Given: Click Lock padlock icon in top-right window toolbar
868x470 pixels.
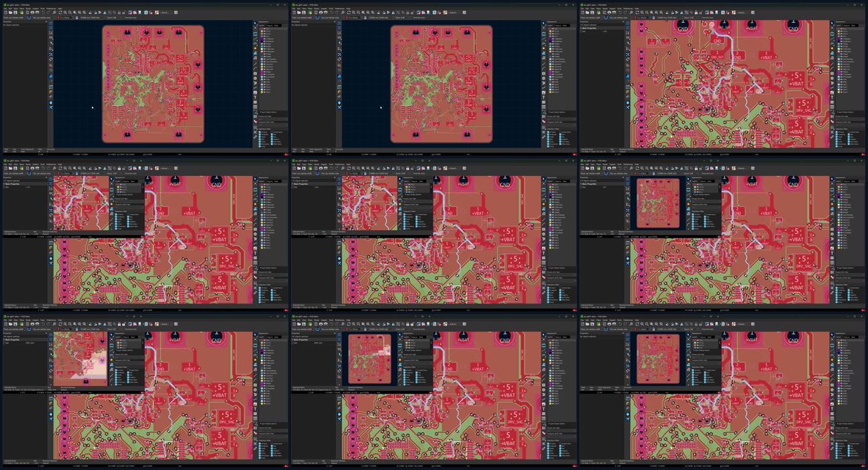Looking at the screenshot, I should pos(696,12).
